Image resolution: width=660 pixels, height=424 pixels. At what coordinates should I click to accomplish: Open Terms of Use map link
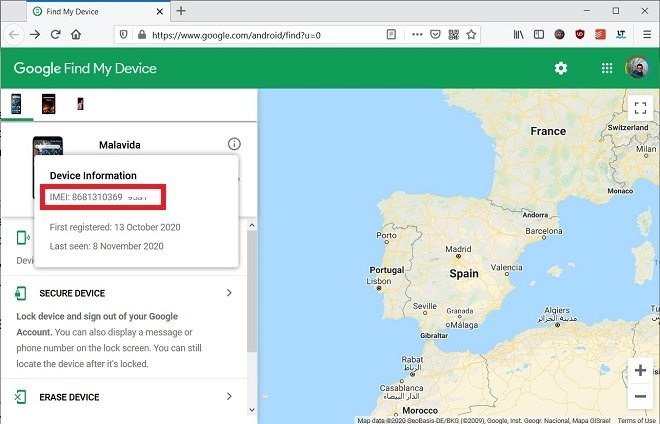637,420
